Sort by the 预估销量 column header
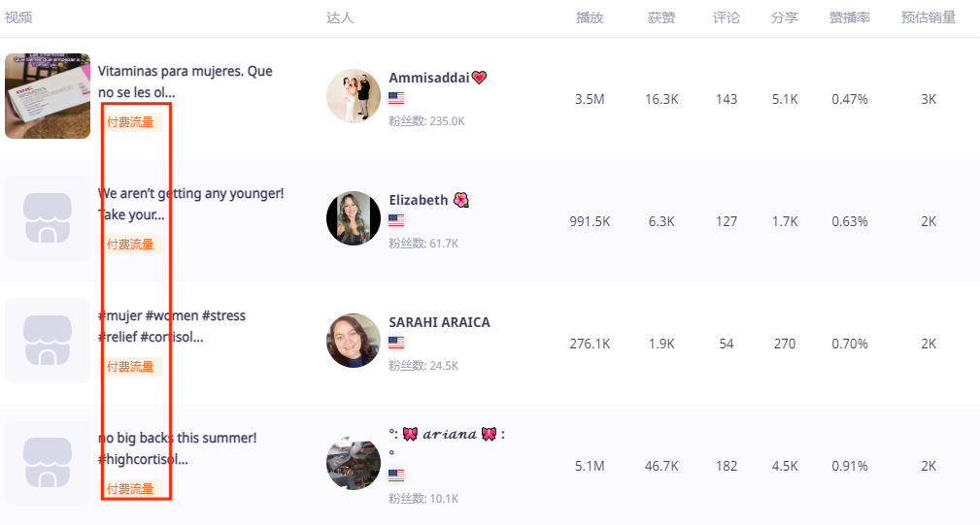 (x=929, y=17)
